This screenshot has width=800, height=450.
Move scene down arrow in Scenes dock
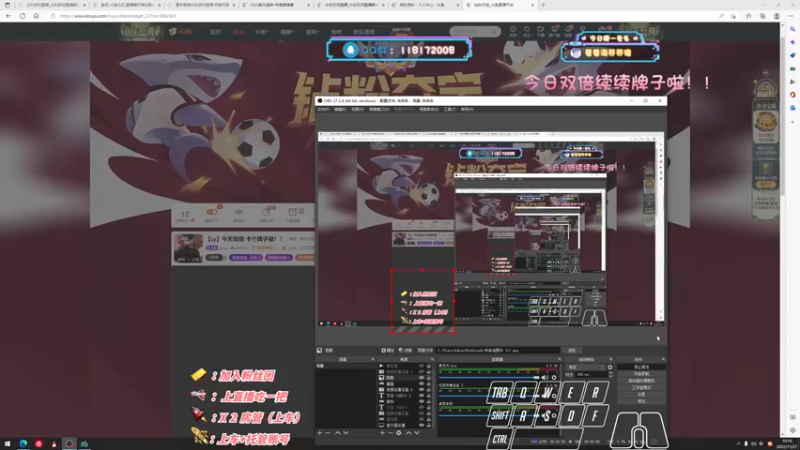coord(346,433)
